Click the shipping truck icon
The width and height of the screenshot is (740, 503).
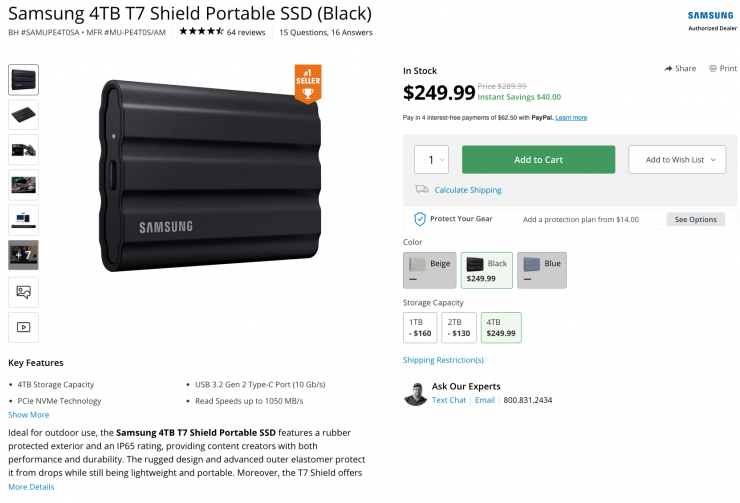pyautogui.click(x=421, y=189)
